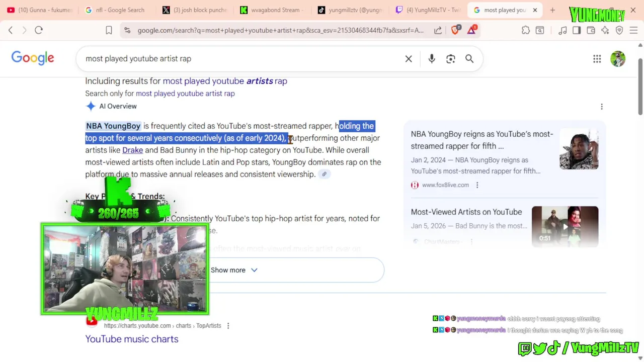Open the Brave wallet icon
644x362 pixels.
(x=591, y=31)
